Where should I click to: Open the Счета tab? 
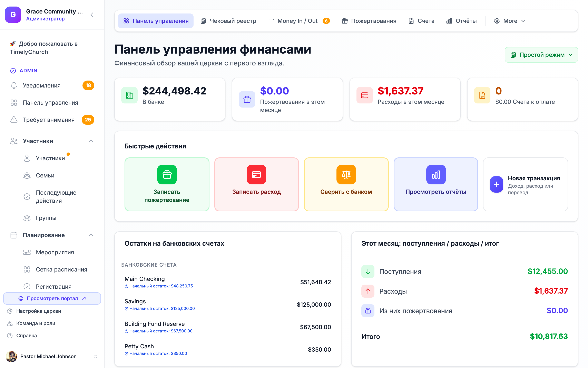[x=422, y=21]
